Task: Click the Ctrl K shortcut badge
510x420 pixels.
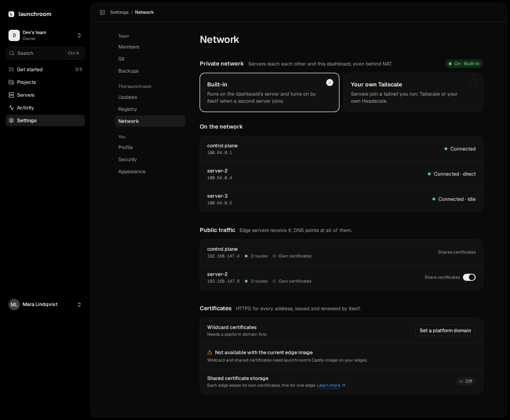Action: pyautogui.click(x=74, y=53)
